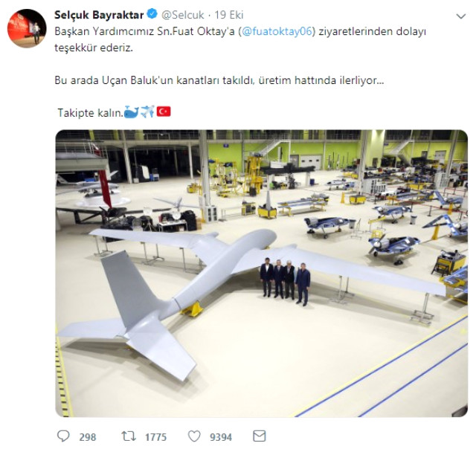Viewport: 476px width, 449px height.
Task: Click the 'Bu arada Uçan Baluk'un' text line
Action: click(x=219, y=80)
